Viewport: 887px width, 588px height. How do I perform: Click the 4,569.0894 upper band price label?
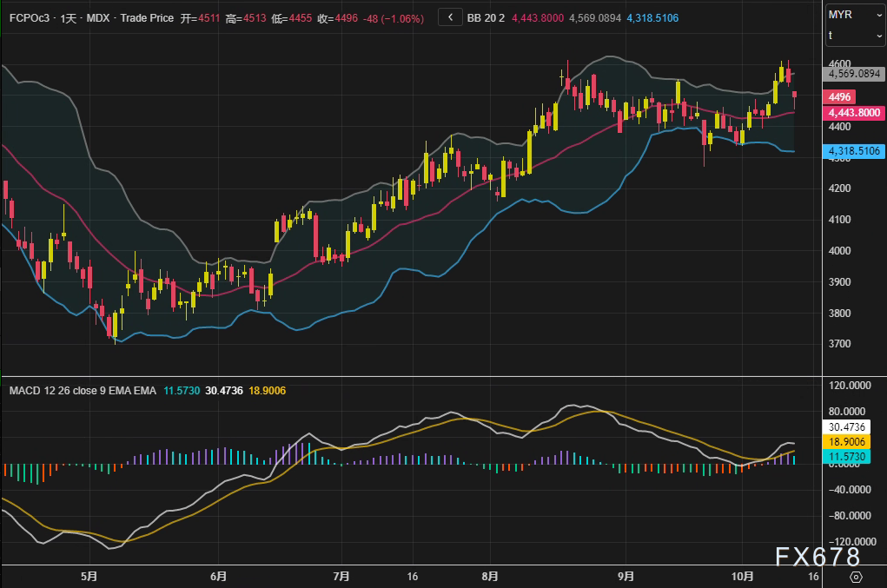coord(853,75)
